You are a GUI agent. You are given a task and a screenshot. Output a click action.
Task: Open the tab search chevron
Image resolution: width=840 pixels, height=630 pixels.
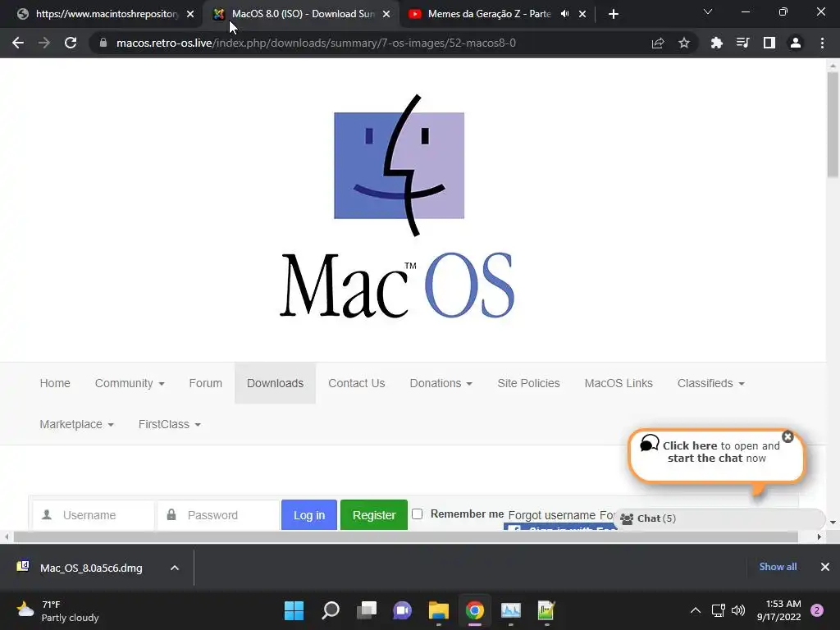[708, 11]
